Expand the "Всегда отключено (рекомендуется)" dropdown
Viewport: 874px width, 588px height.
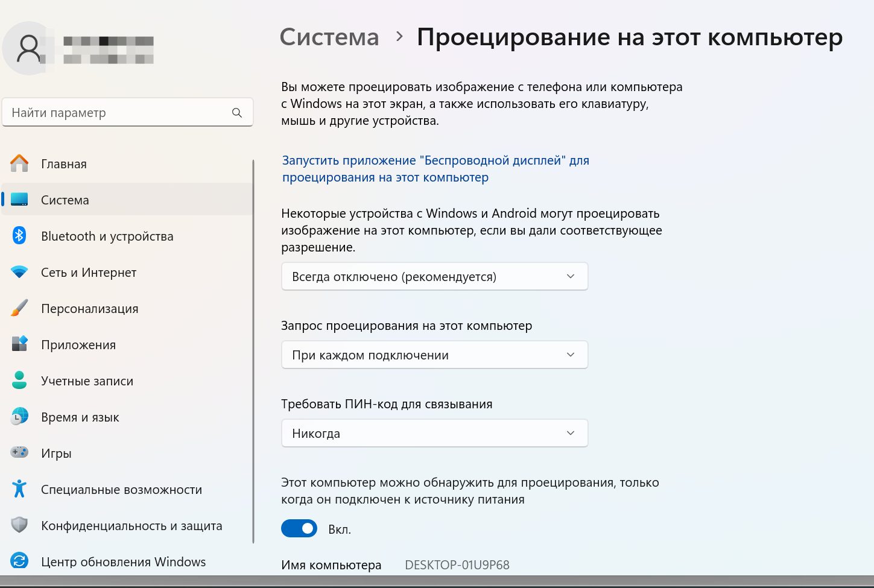[x=434, y=277]
